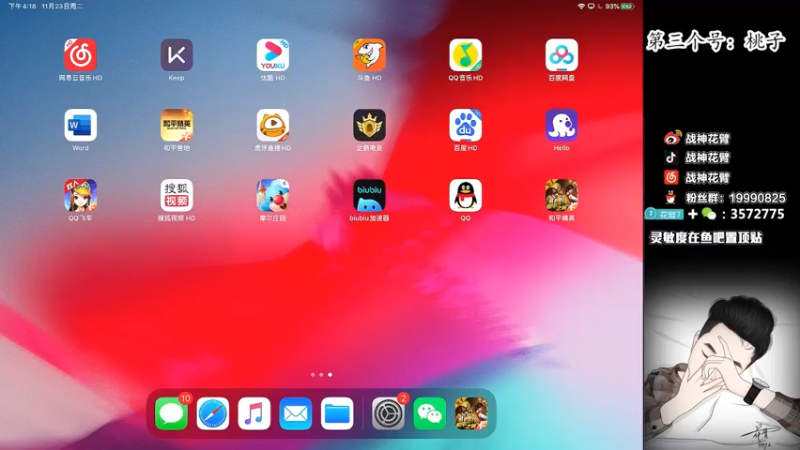
Task: Open the Youku HD video app
Action: (273, 55)
